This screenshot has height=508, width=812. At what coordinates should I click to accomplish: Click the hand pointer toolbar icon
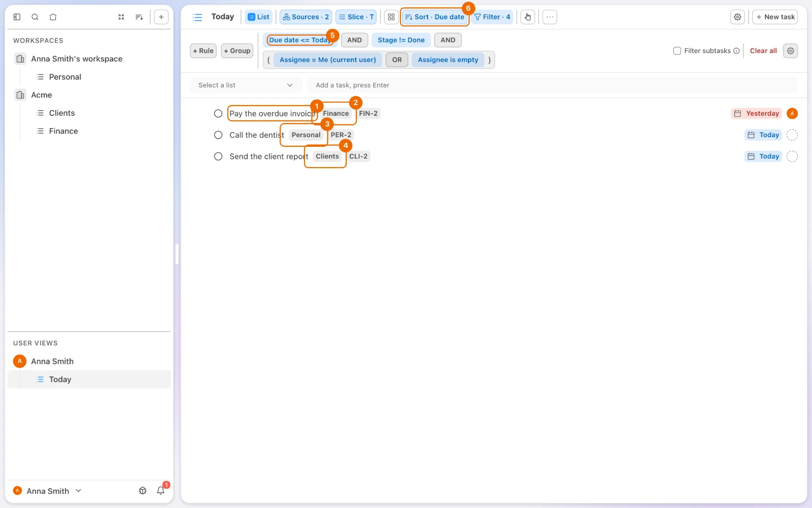[528, 17]
